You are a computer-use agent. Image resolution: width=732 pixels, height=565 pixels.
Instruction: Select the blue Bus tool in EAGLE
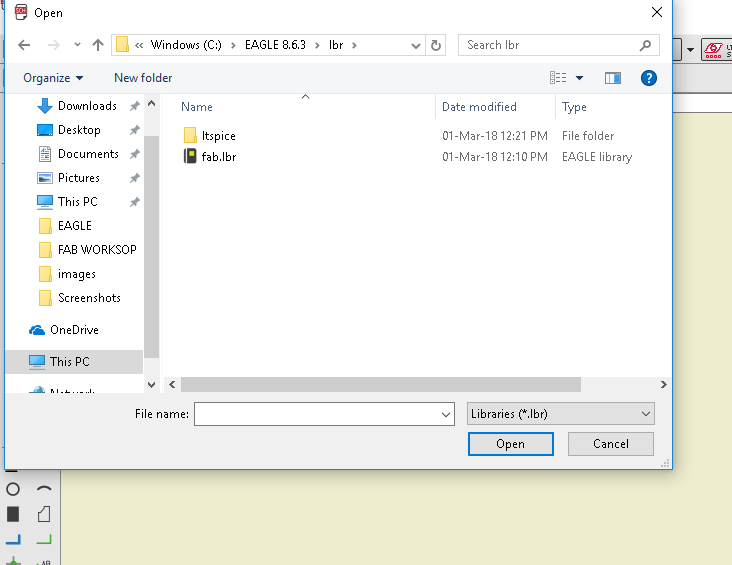click(13, 539)
